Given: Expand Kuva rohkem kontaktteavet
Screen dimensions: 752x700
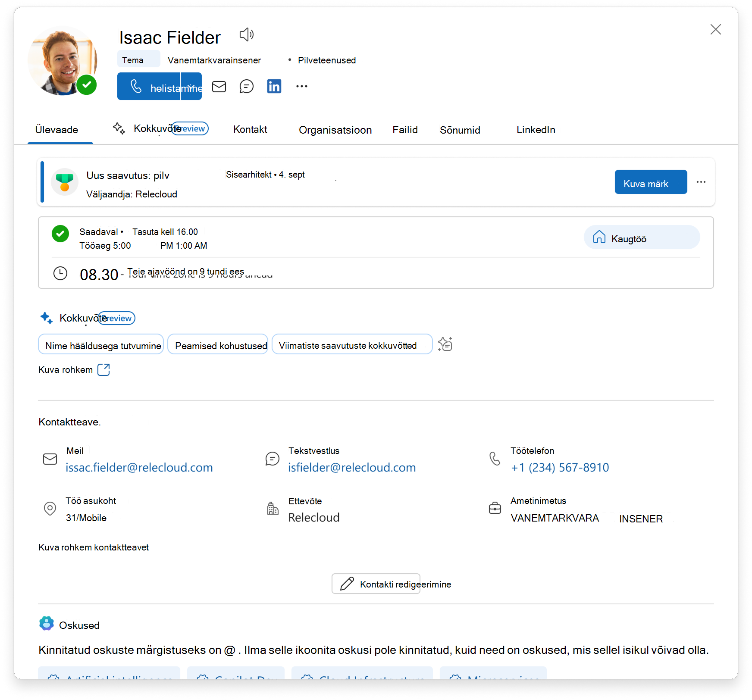Looking at the screenshot, I should coord(94,547).
